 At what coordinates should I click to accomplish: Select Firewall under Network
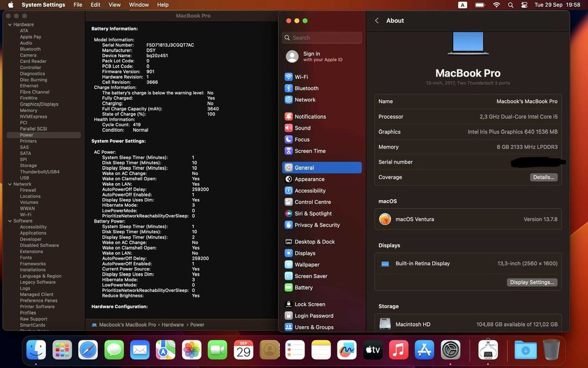(28, 190)
